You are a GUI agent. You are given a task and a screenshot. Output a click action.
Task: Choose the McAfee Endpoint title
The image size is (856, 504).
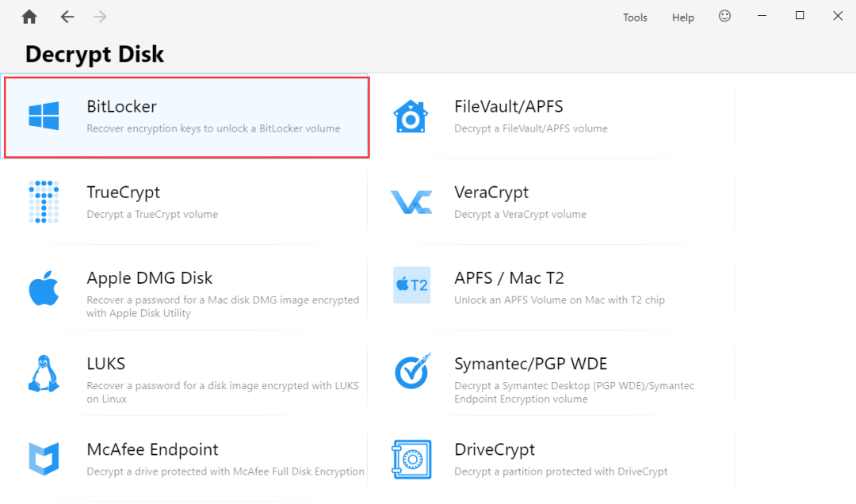[x=152, y=449]
